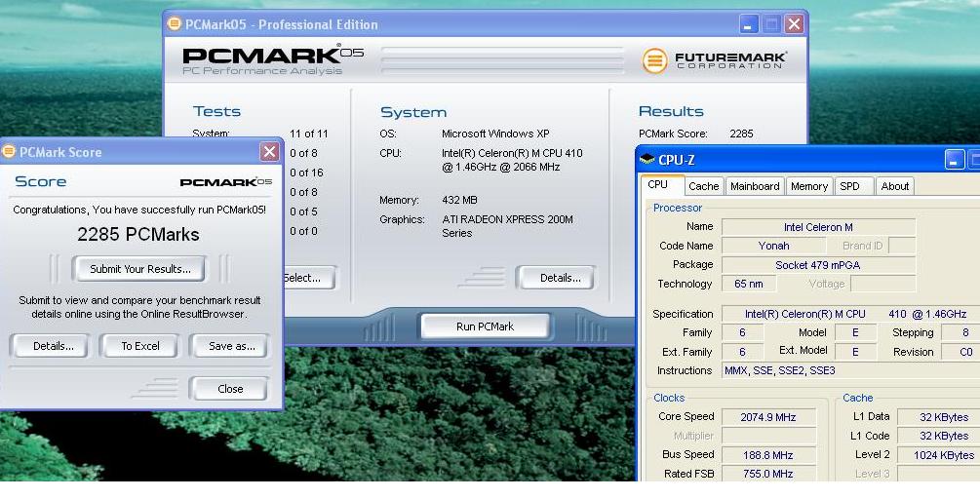Screen dimensions: 980x499
Task: Click the Memory value 432 MB
Action: tap(459, 201)
